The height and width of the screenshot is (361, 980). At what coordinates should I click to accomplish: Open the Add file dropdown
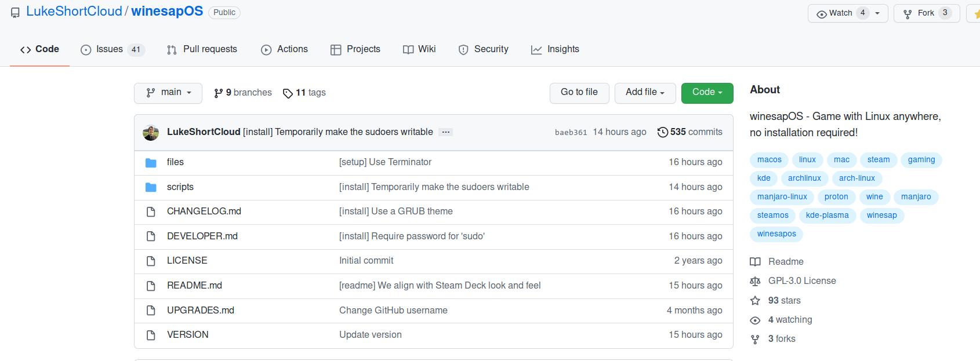pos(645,93)
